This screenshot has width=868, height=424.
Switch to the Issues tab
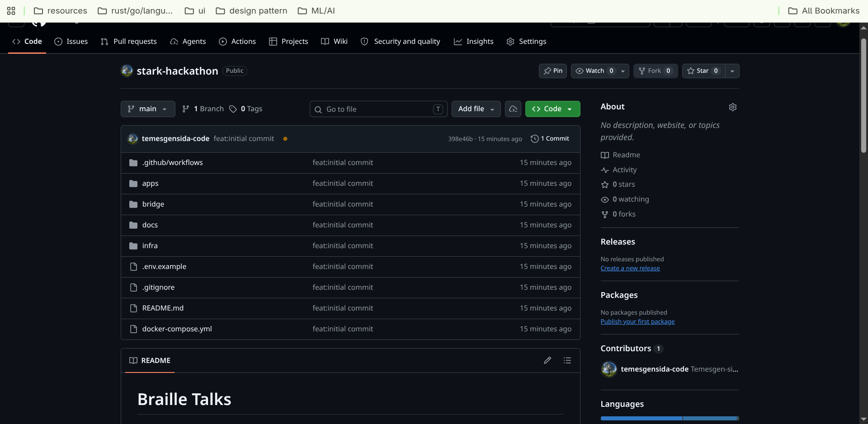point(71,42)
